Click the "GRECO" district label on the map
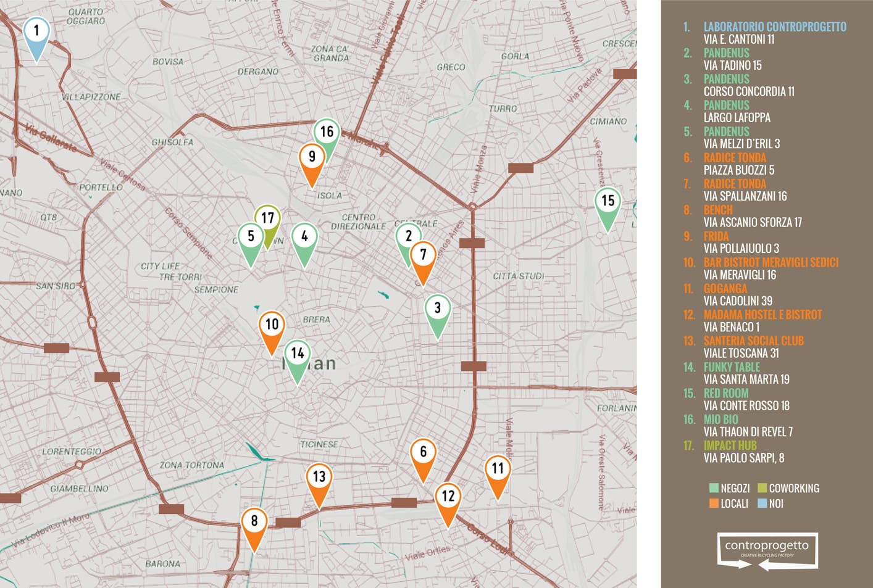Image resolution: width=873 pixels, height=588 pixels. pyautogui.click(x=451, y=67)
